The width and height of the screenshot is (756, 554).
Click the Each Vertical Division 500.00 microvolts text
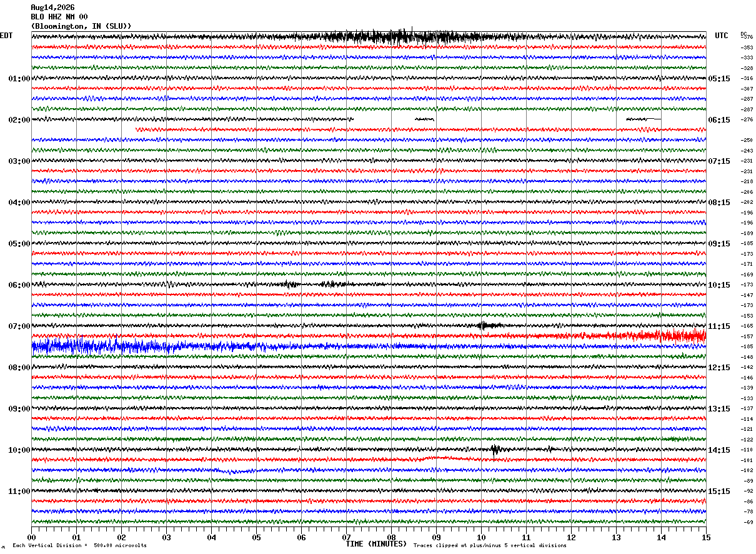coord(79,545)
